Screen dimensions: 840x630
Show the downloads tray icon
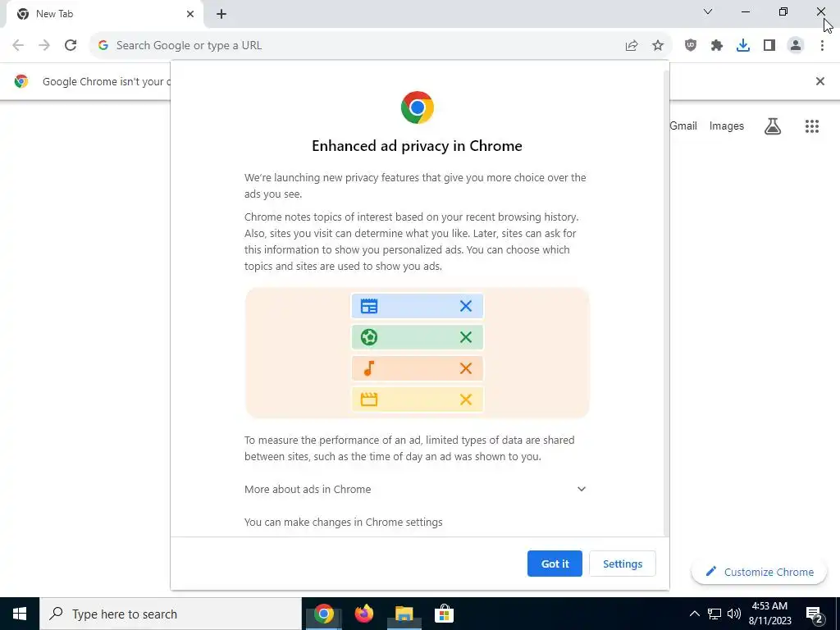tap(743, 46)
